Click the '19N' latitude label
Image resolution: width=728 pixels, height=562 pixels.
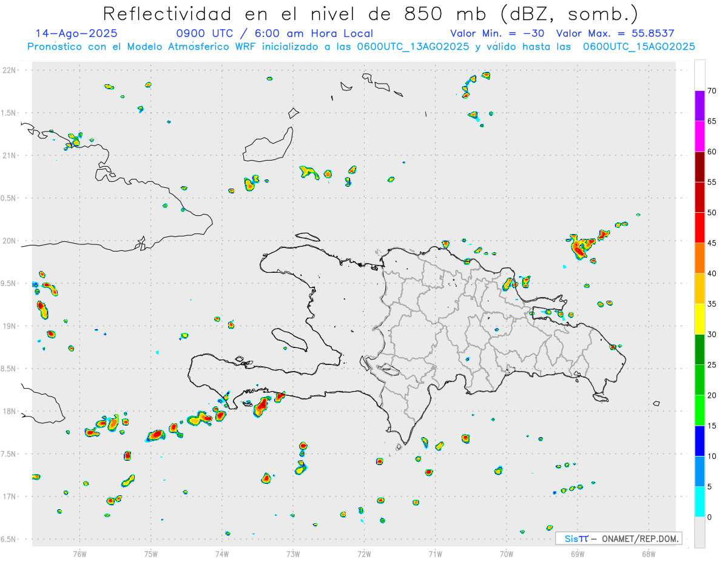point(10,326)
